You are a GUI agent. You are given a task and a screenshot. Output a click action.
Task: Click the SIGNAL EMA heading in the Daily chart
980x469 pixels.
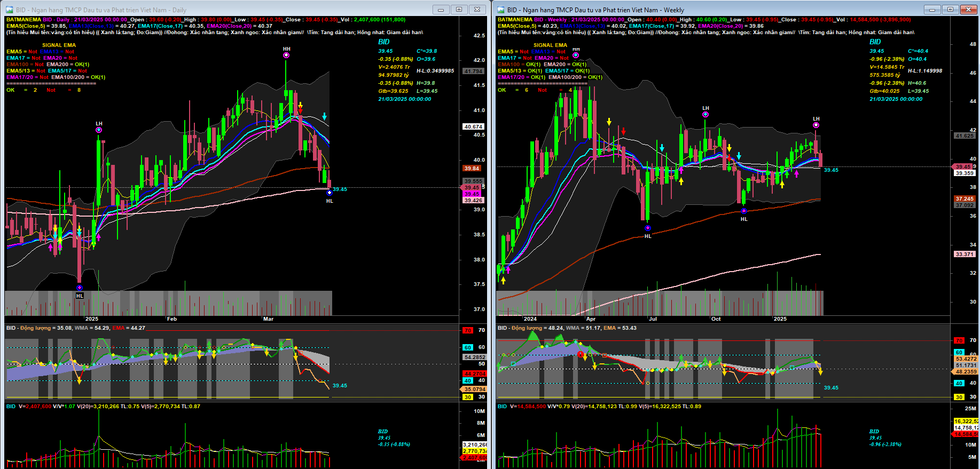pyautogui.click(x=59, y=45)
